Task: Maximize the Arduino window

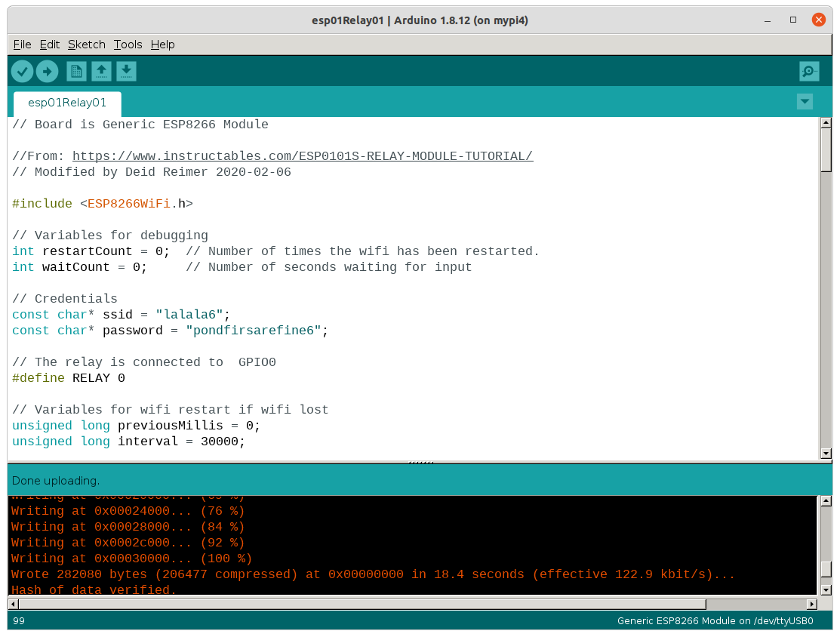Action: pyautogui.click(x=793, y=20)
